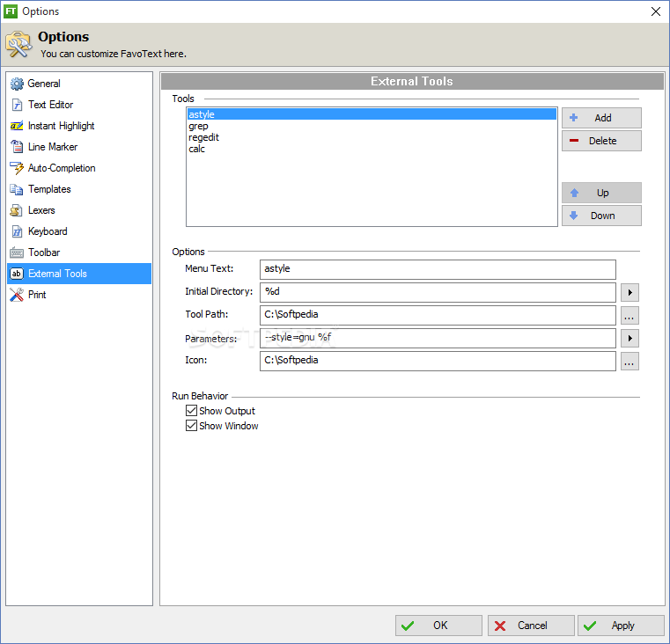
Task: Move the selected tool Up
Action: pyautogui.click(x=601, y=193)
